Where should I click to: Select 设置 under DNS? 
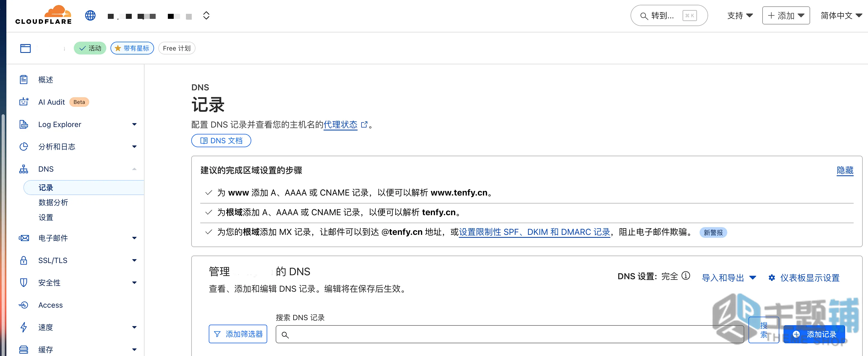[46, 217]
